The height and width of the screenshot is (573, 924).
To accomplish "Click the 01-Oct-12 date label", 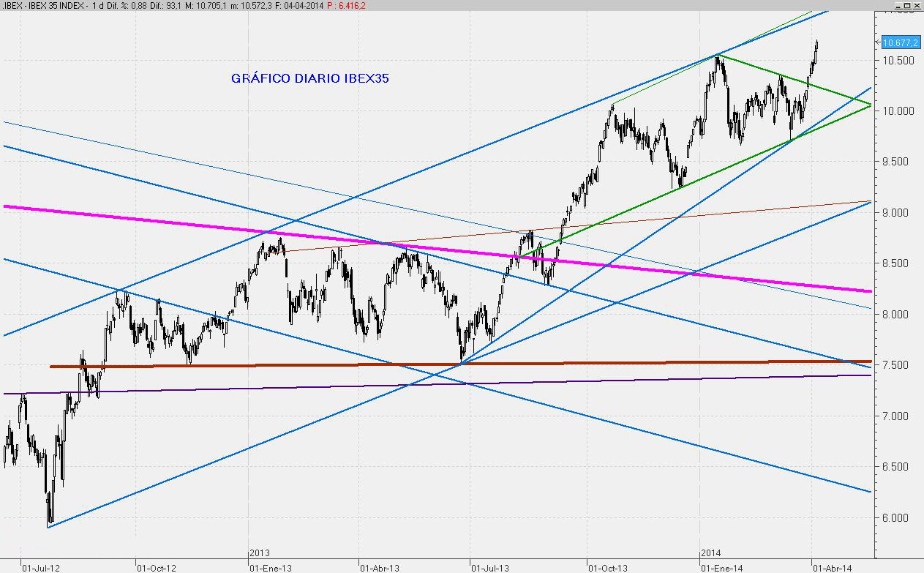I will [156, 567].
